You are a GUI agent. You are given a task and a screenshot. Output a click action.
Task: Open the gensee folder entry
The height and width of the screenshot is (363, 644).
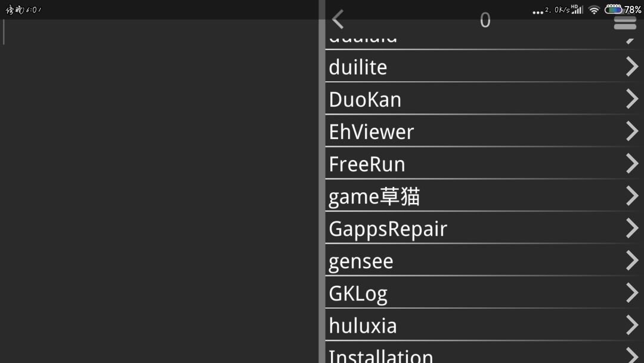coord(361,261)
